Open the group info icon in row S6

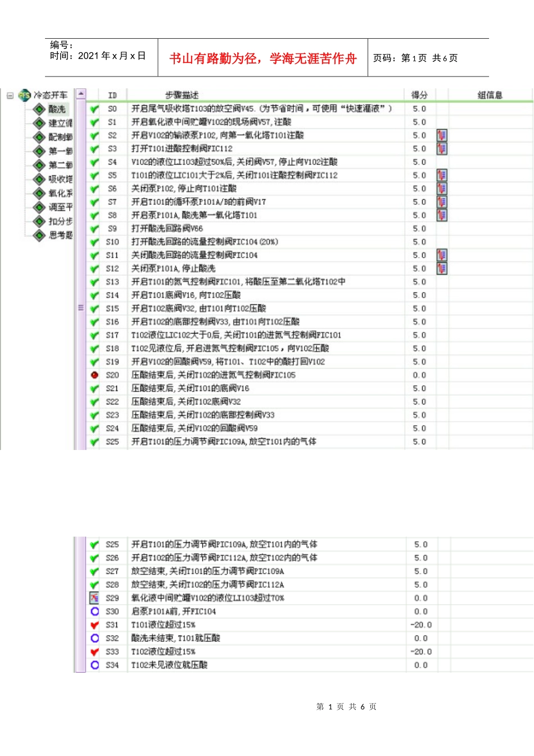click(442, 188)
